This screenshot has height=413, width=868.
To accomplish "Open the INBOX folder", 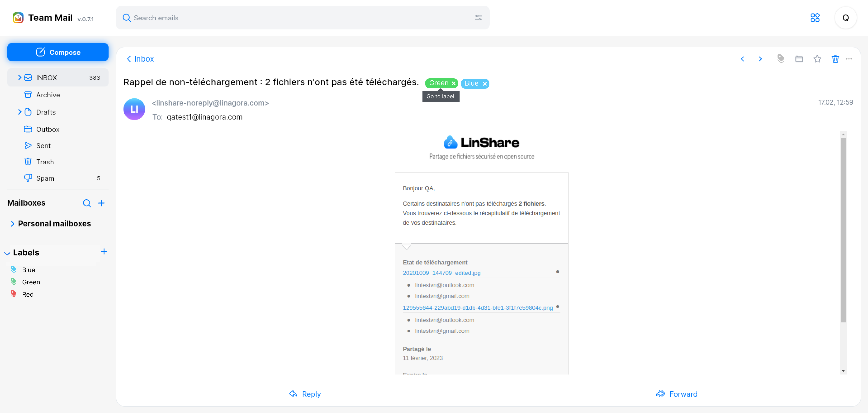I will pos(58,78).
